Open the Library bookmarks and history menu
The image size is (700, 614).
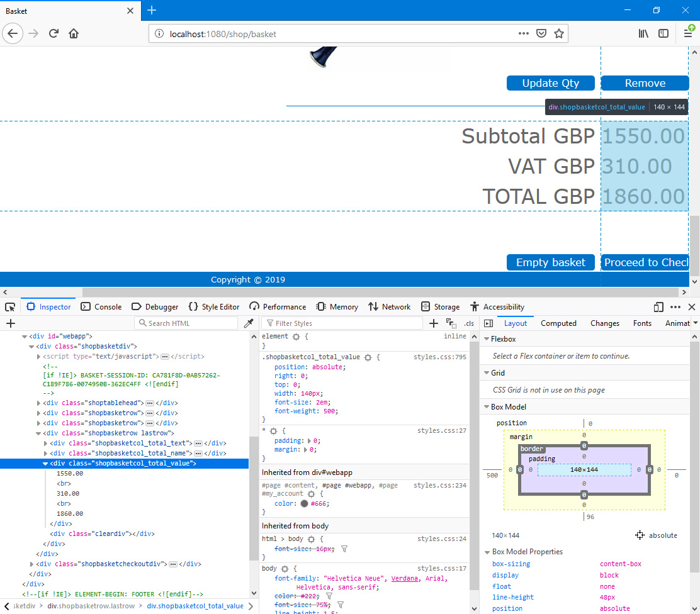pos(643,33)
